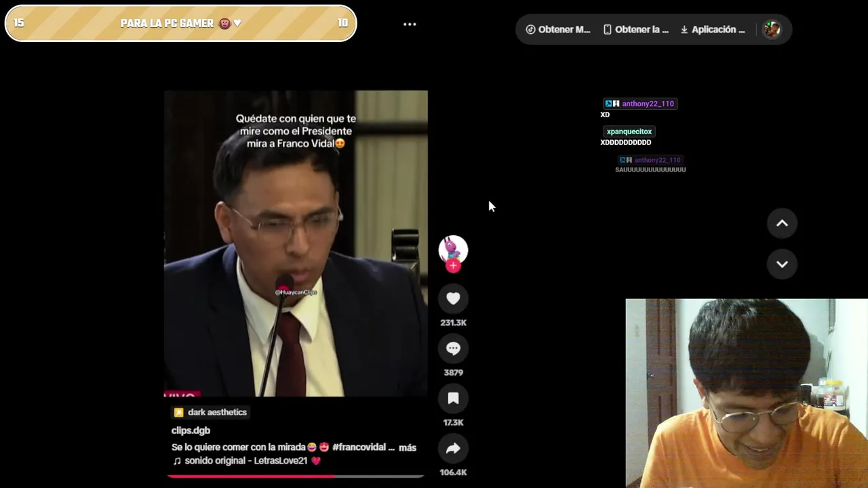Click the webcam overlay feed
The image size is (868, 488).
747,393
